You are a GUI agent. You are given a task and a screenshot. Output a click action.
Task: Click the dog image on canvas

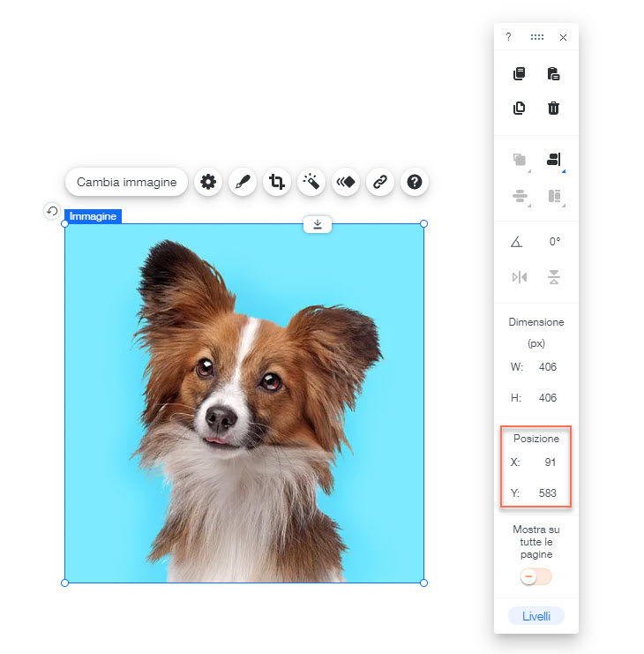(244, 403)
